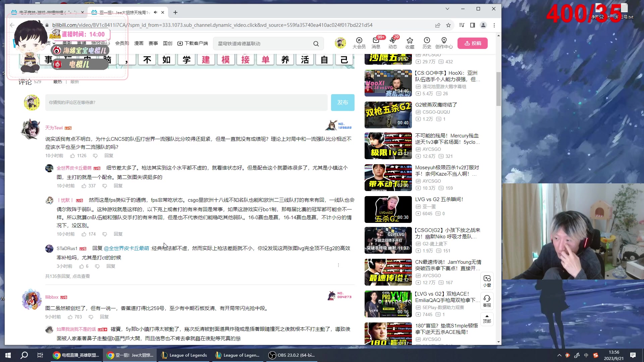Open the taskbar search icon
Image resolution: width=644 pixels, height=362 pixels.
[x=24, y=355]
